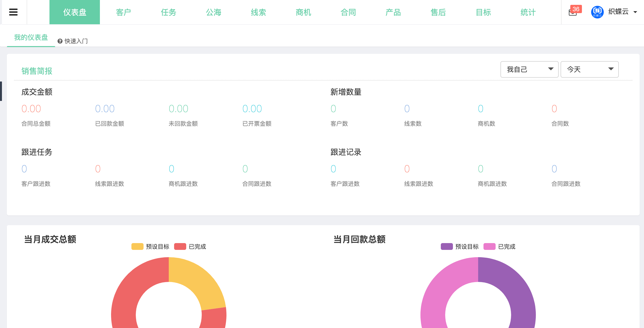Image resolution: width=644 pixels, height=328 pixels.
Task: Click 客户跟进数 under 跟进任务
Action: (36, 184)
